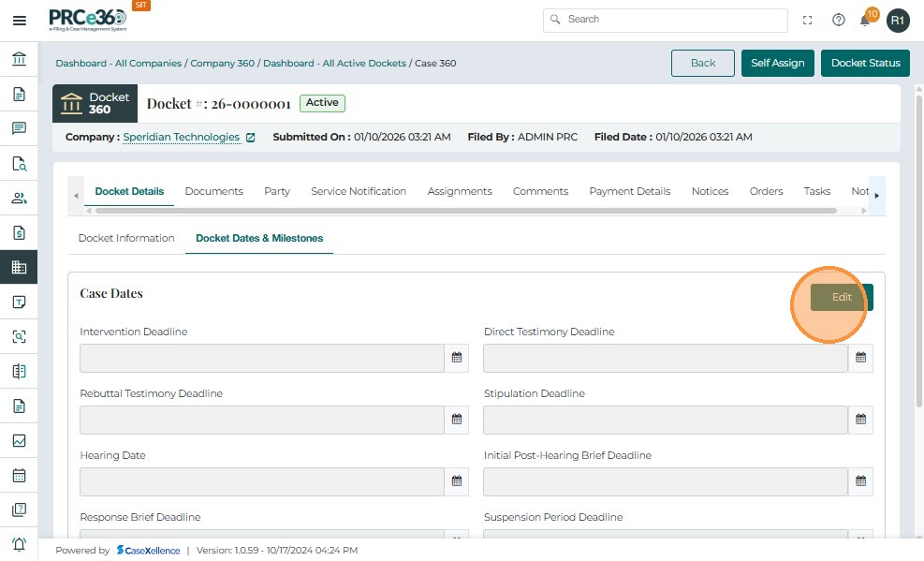Open calendar picker for Hearing Date
Image resolution: width=924 pixels, height=561 pixels.
pos(457,481)
